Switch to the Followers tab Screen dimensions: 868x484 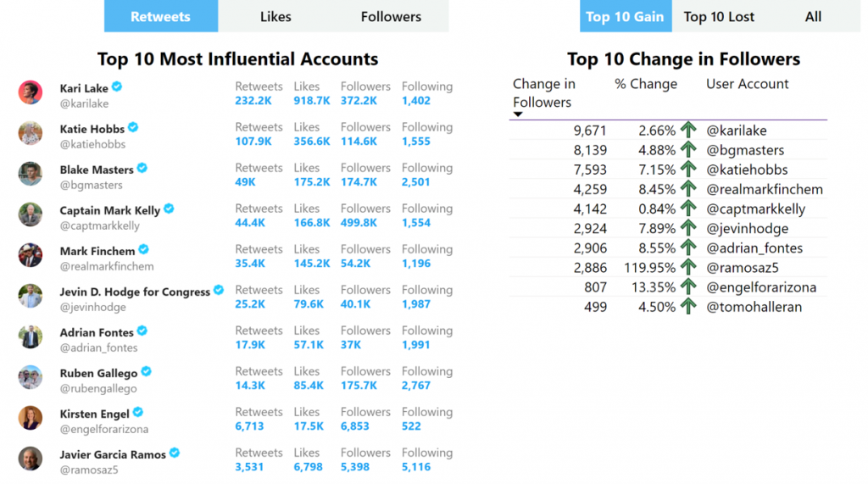coord(391,17)
